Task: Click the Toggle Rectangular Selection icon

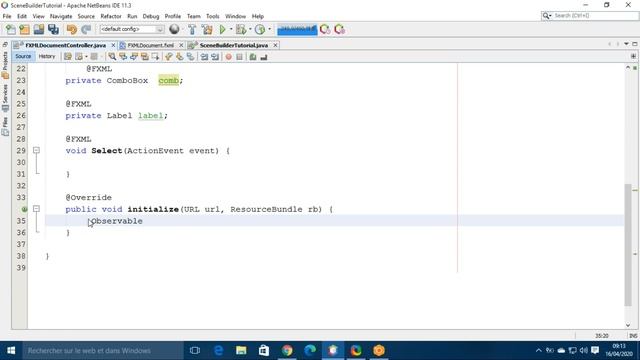Action: pos(155,57)
